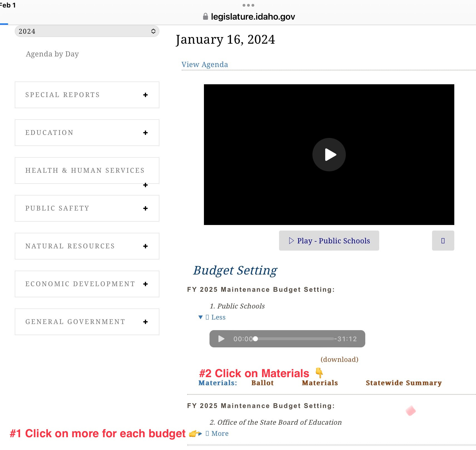476x450 pixels.
Task: Click Play - Public Schools button
Action: point(329,241)
